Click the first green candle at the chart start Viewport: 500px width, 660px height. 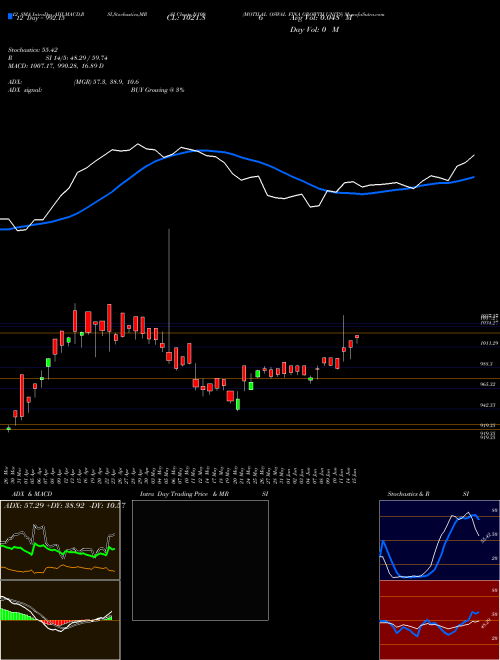[x=8, y=428]
